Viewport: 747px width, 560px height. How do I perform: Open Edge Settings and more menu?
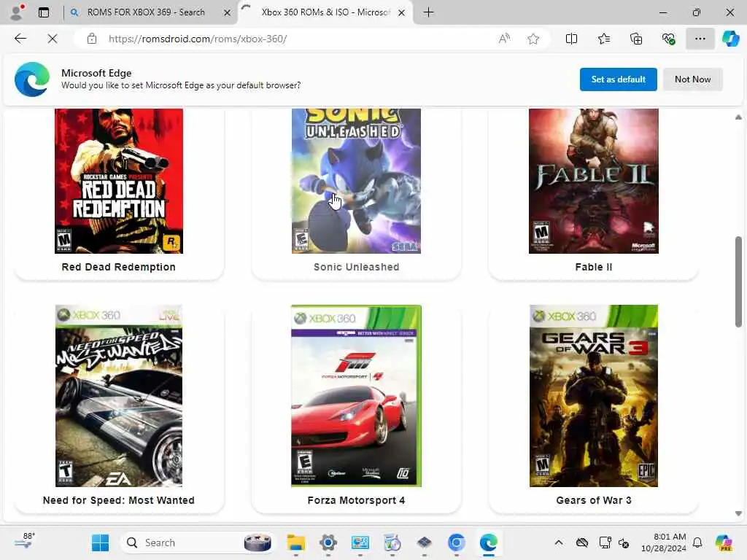click(x=700, y=39)
